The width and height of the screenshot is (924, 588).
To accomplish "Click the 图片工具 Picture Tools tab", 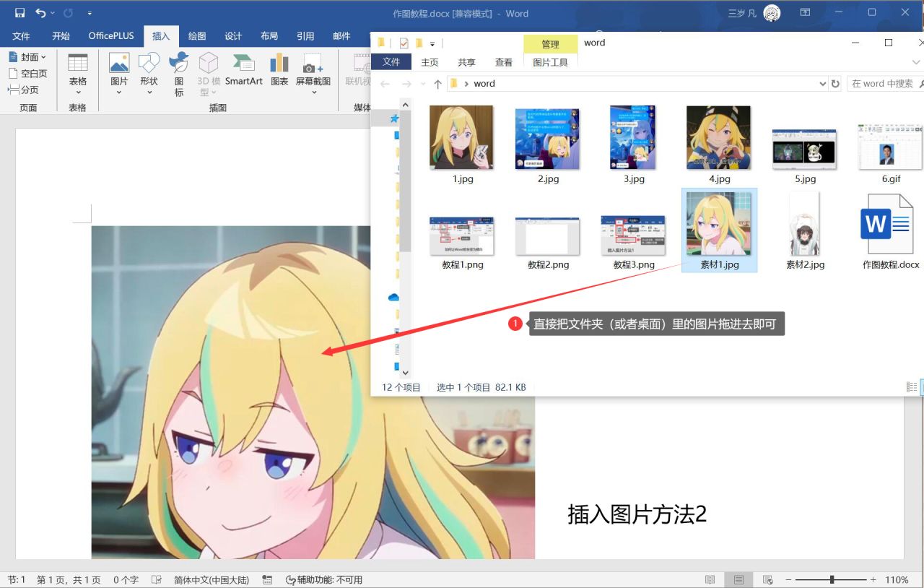I will click(551, 62).
